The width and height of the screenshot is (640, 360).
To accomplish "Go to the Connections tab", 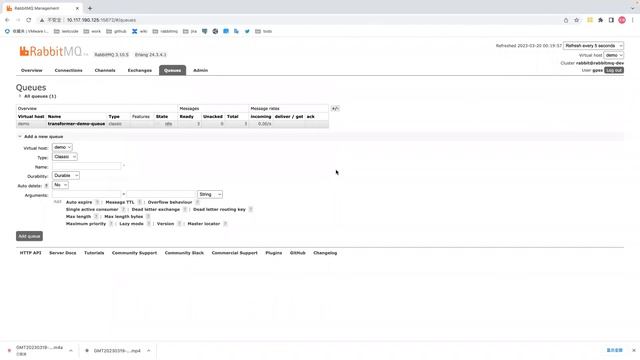I will pos(69,71).
